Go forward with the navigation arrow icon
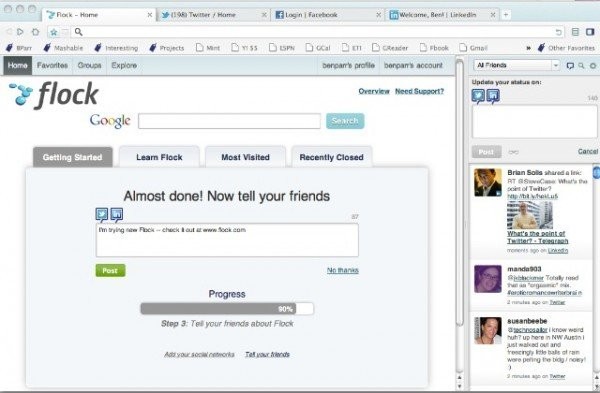 [x=20, y=32]
